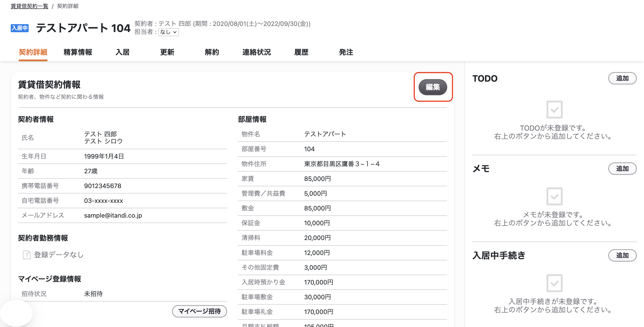Click the birthdate 1999年1月4日
Viewport: 644px width, 327px height.
(104, 157)
